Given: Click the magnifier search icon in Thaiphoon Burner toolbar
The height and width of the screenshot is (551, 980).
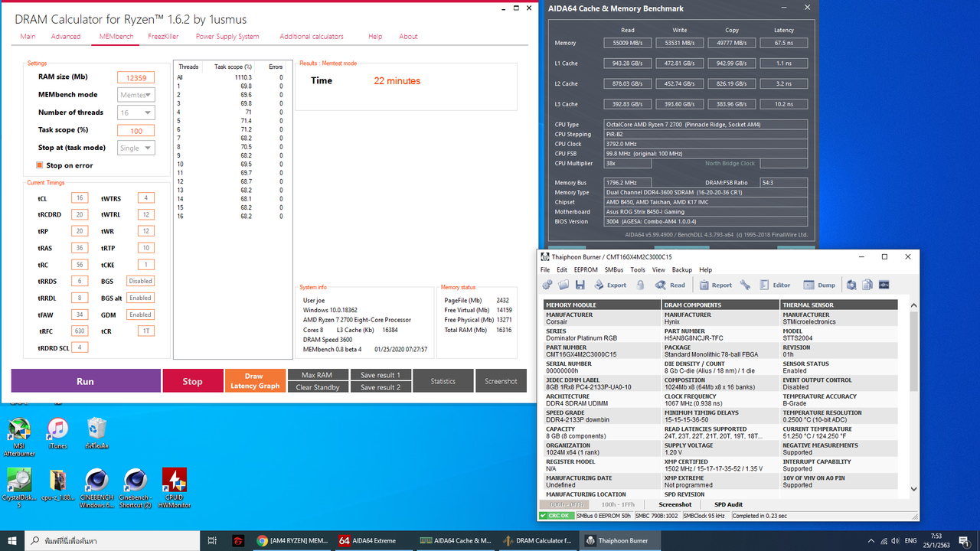Looking at the screenshot, I should click(851, 285).
